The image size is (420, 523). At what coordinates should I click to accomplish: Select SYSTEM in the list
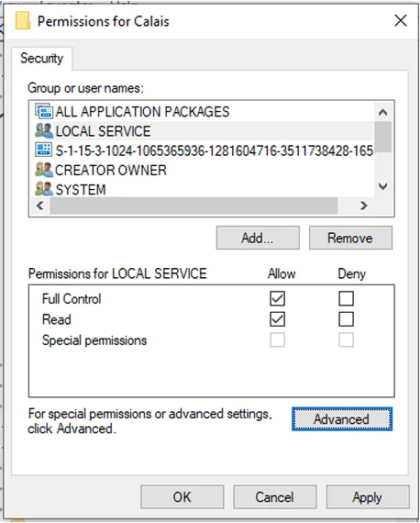[204, 189]
